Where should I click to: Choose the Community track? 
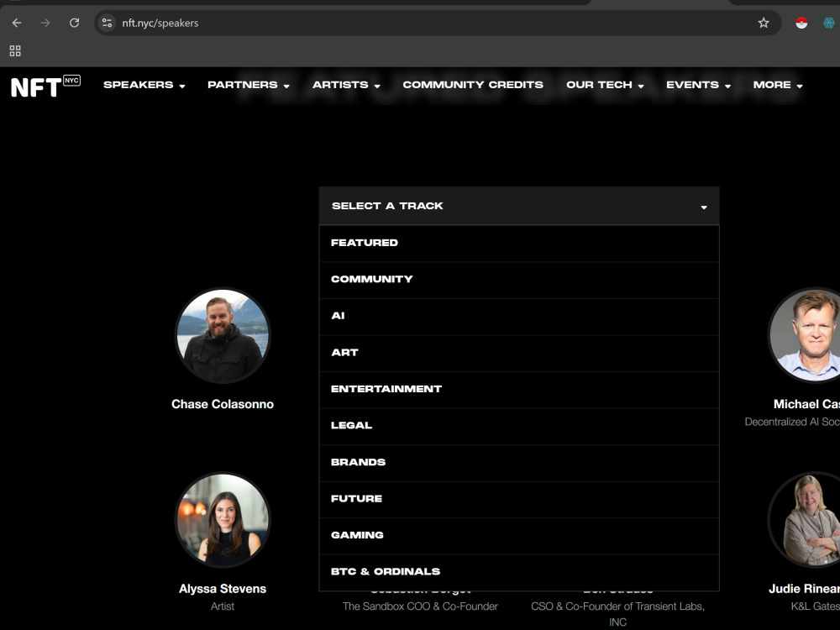point(518,280)
